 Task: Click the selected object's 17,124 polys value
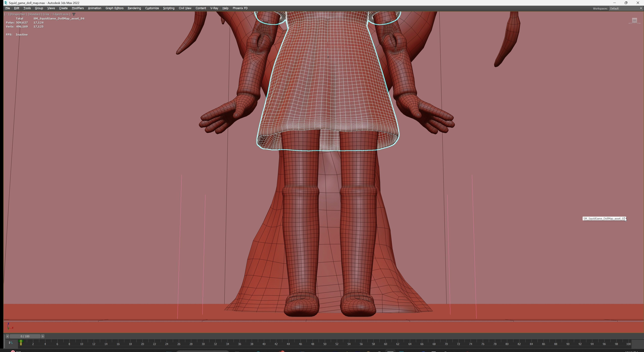[39, 23]
